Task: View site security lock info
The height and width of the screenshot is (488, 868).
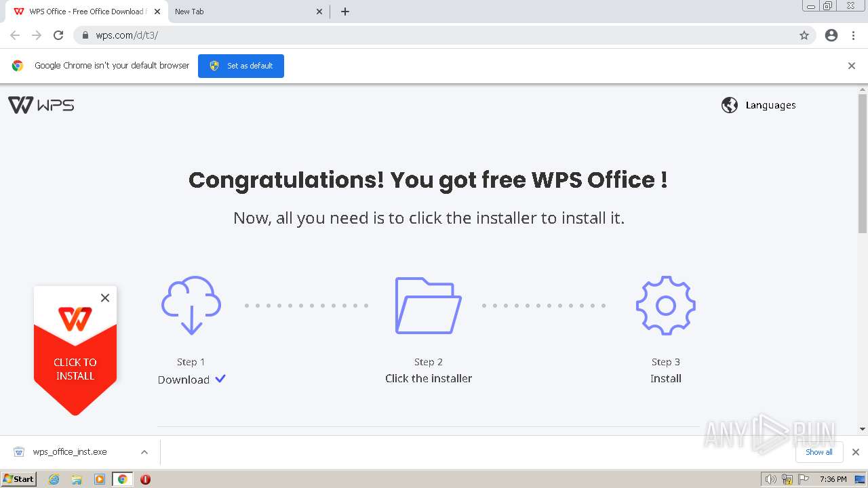Action: [85, 35]
